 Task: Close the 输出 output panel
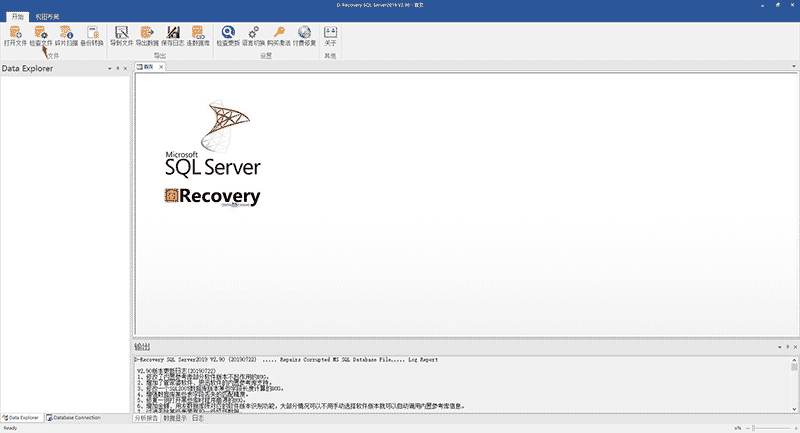[795, 347]
